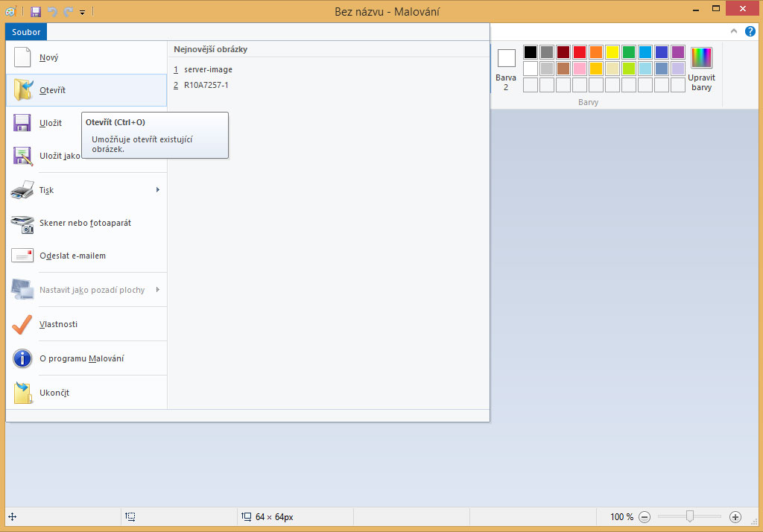
Task: Pick the dark red color swatch
Action: coord(563,52)
